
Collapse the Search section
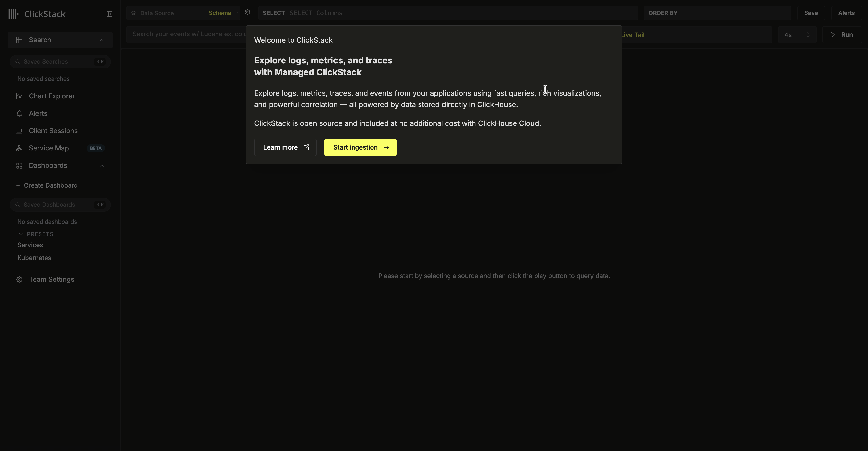click(102, 40)
